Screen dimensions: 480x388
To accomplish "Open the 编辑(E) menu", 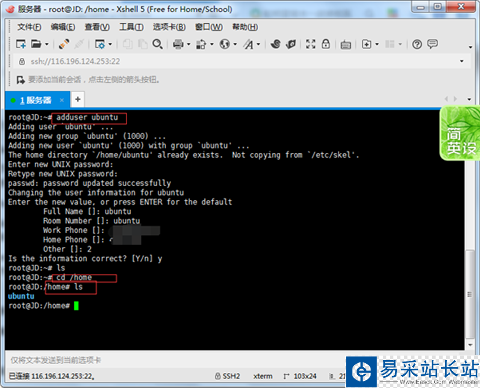I will coord(63,27).
